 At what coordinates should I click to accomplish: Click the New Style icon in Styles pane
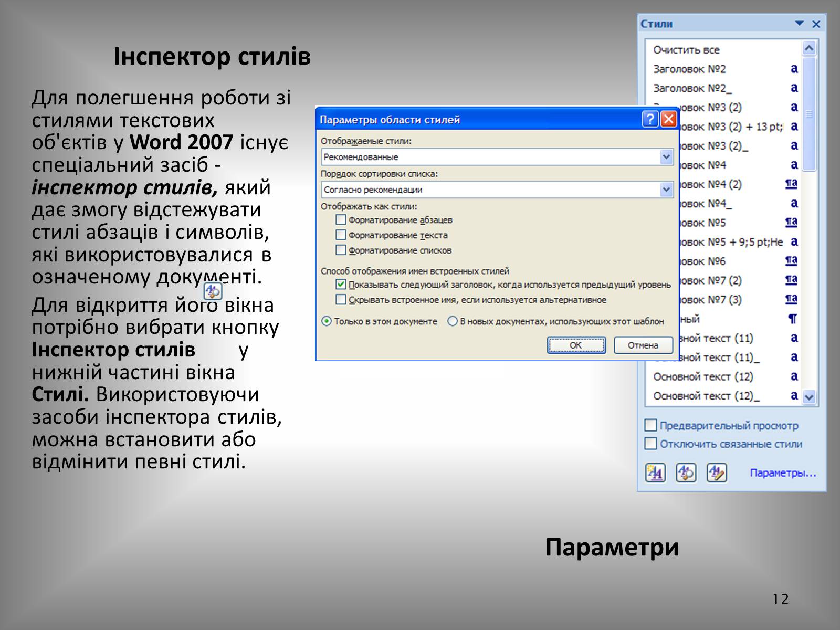(655, 472)
